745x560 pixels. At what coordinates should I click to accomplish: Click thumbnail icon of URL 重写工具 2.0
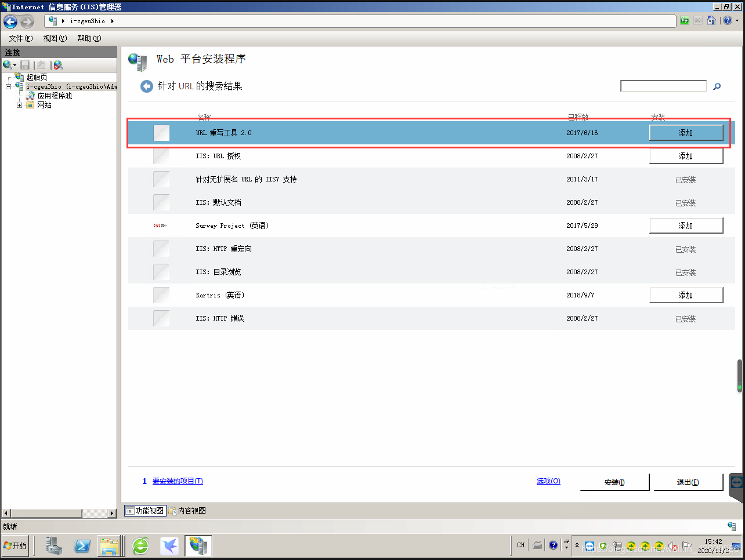click(161, 133)
